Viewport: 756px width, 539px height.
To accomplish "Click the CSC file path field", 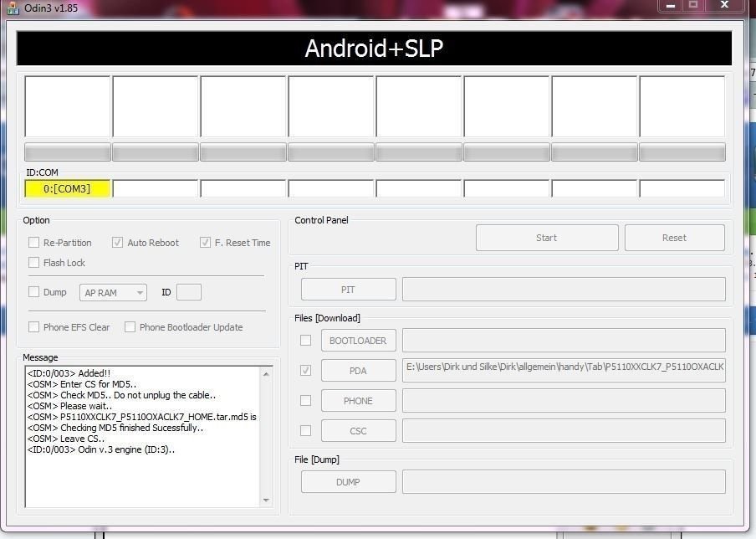I will click(564, 430).
